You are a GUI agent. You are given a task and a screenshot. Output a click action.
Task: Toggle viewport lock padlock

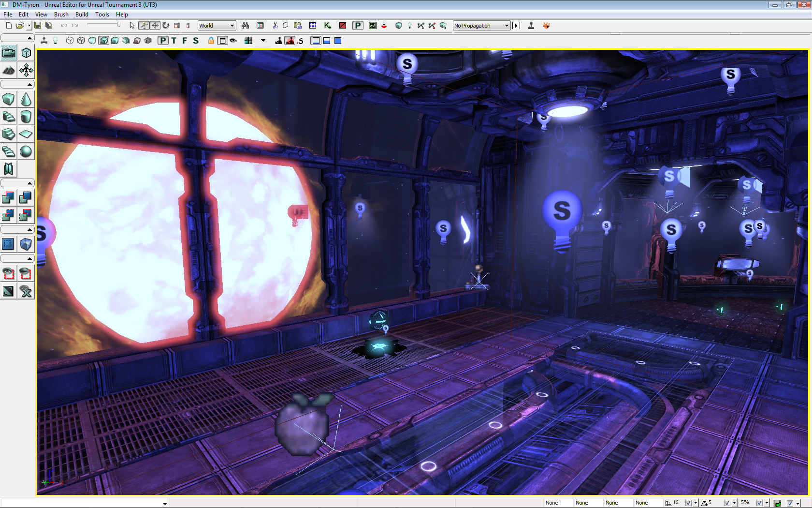tap(211, 41)
